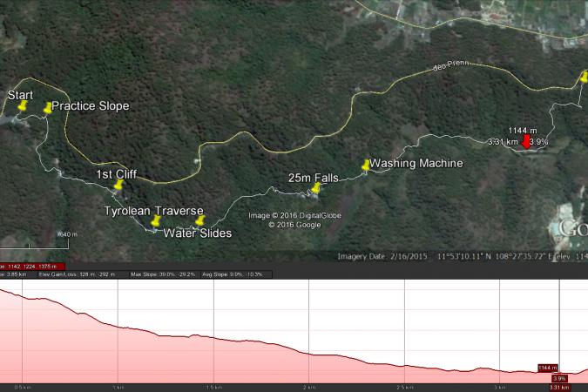The image size is (588, 392).
Task: Click the 1st Cliff yellow pushpin
Action: (x=118, y=185)
